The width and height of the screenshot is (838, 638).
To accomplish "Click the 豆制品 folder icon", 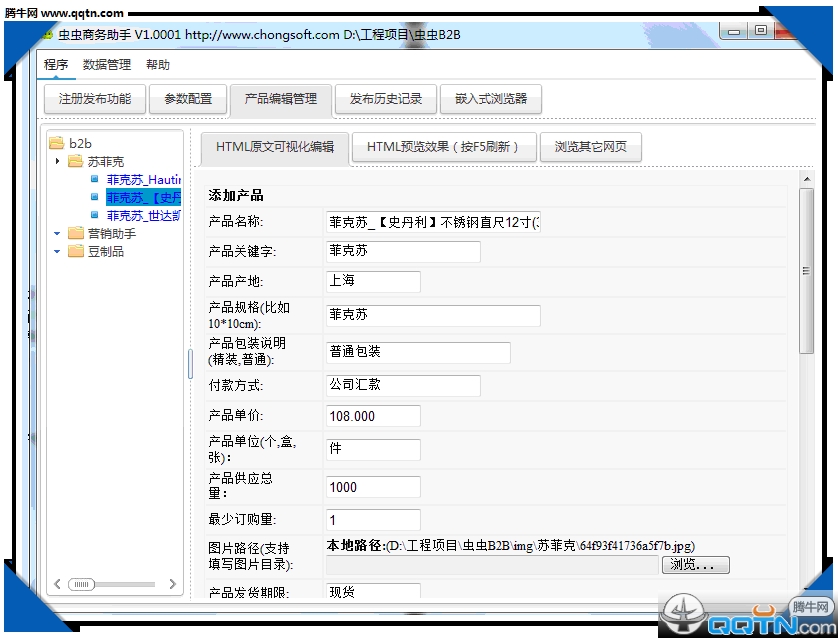I will [x=75, y=251].
